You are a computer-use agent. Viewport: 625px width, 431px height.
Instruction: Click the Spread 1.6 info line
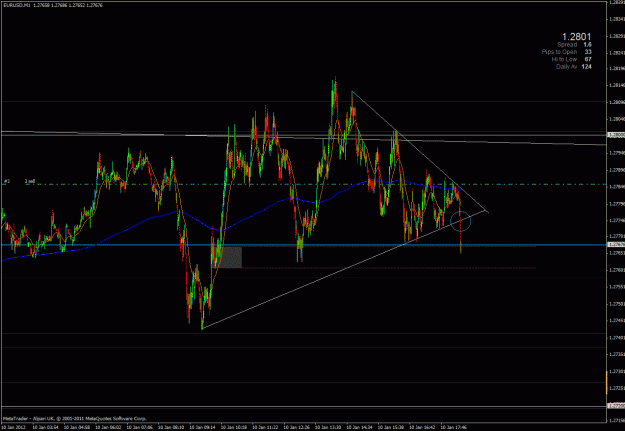pos(574,45)
